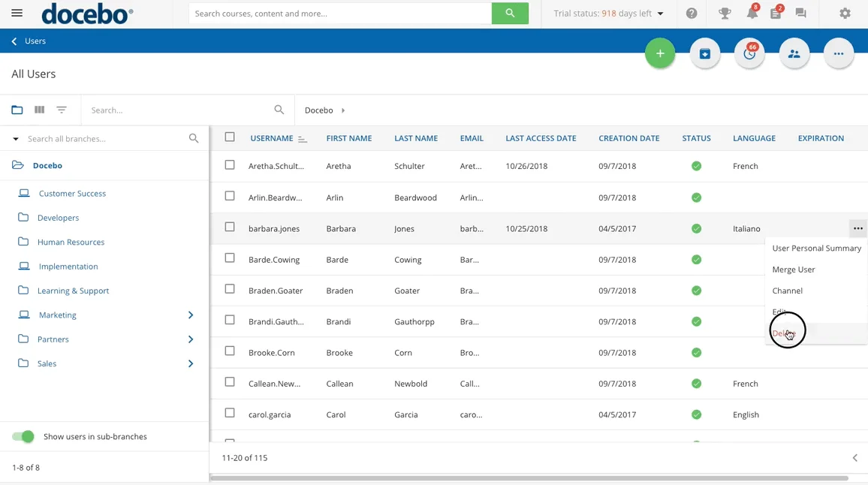
Task: Sort by First Name column header
Action: click(x=348, y=138)
